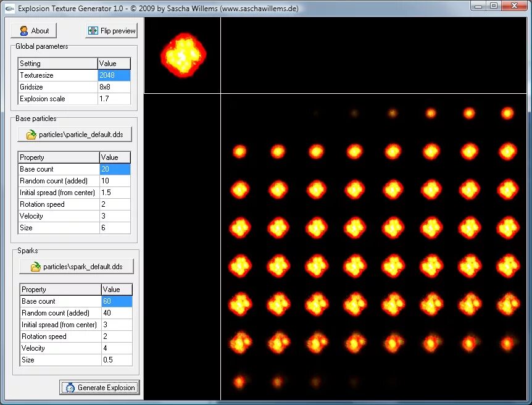Minimize the Explosion Texture Generator window
The height and width of the screenshot is (405, 532).
478,6
